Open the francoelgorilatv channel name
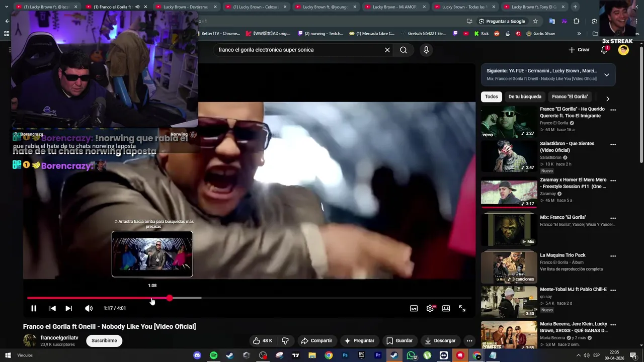 click(59, 338)
